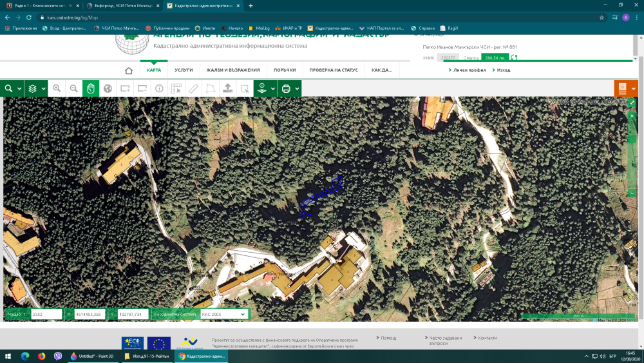
Task: Toggle fullscreen map view
Action: point(632,103)
